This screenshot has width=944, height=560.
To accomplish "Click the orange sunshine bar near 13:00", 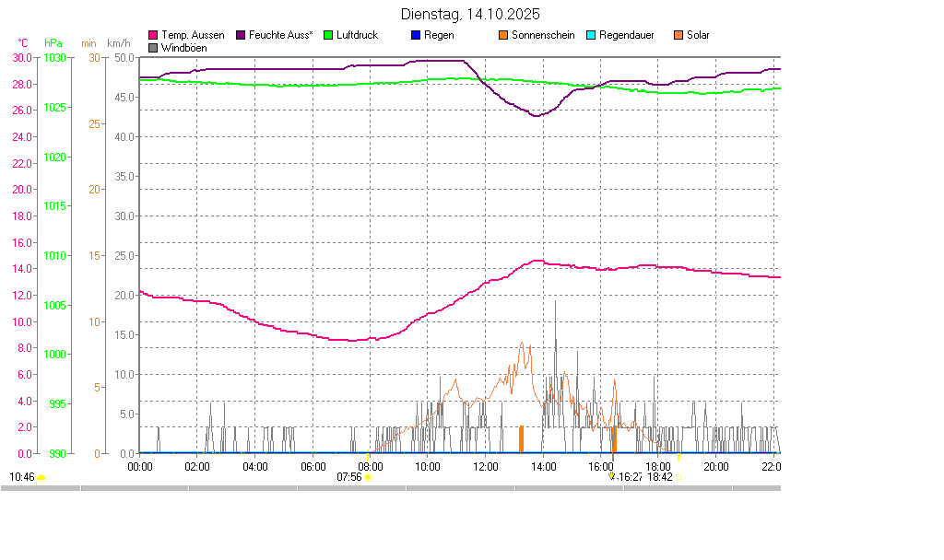I will pyautogui.click(x=521, y=438).
